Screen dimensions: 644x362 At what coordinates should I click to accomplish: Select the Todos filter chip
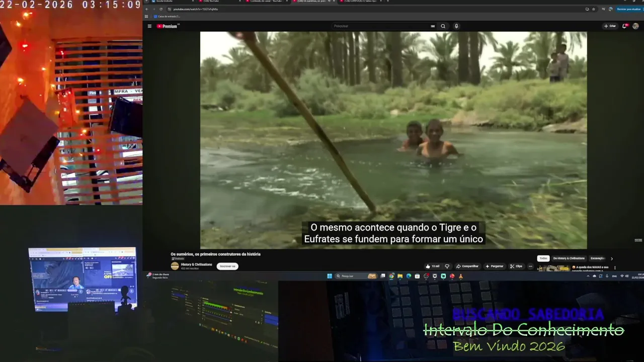pyautogui.click(x=543, y=258)
